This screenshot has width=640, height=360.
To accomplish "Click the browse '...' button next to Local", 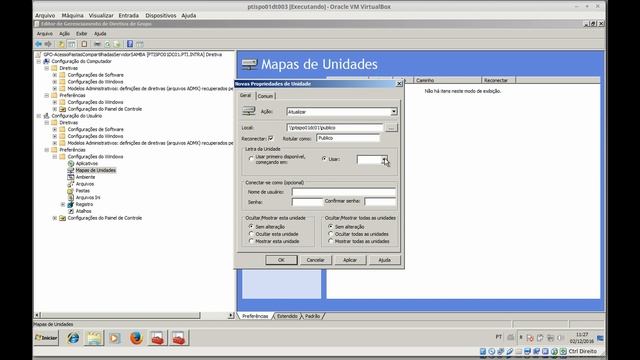I will click(x=391, y=128).
